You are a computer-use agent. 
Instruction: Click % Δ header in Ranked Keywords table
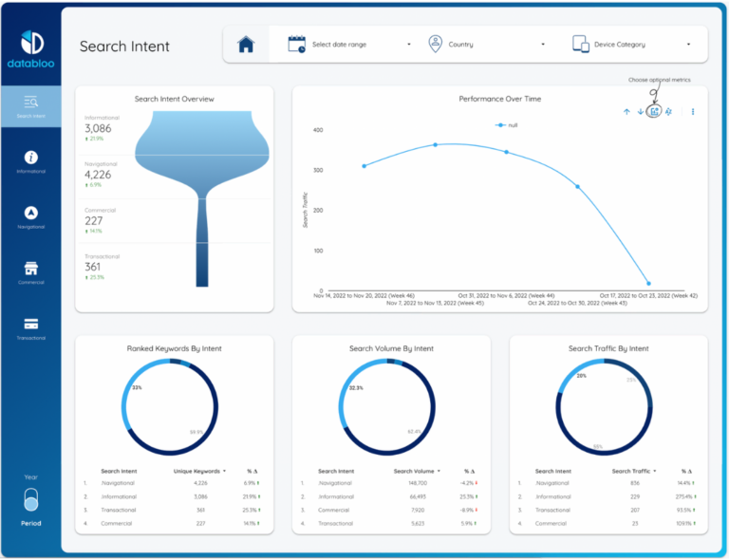tap(252, 471)
